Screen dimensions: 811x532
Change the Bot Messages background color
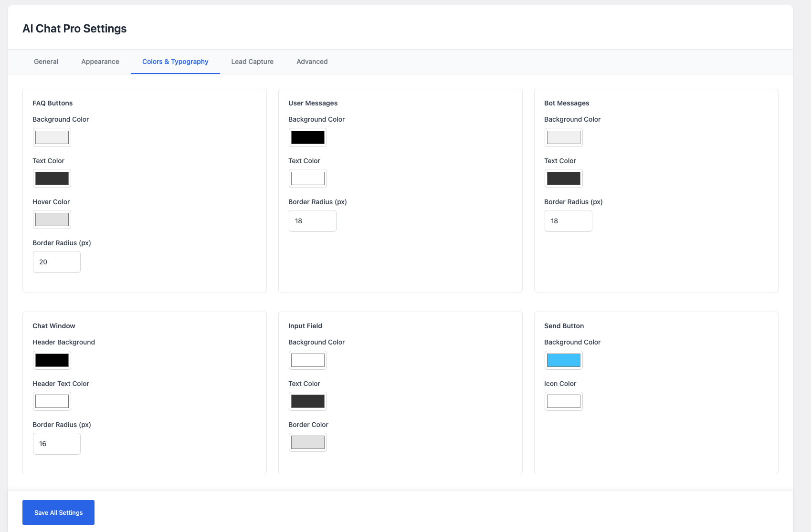point(563,137)
